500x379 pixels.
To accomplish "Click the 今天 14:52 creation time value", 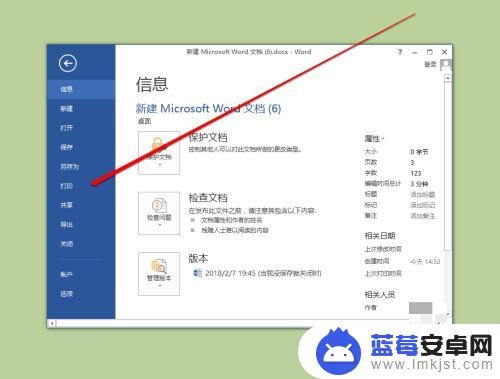I will [x=425, y=262].
